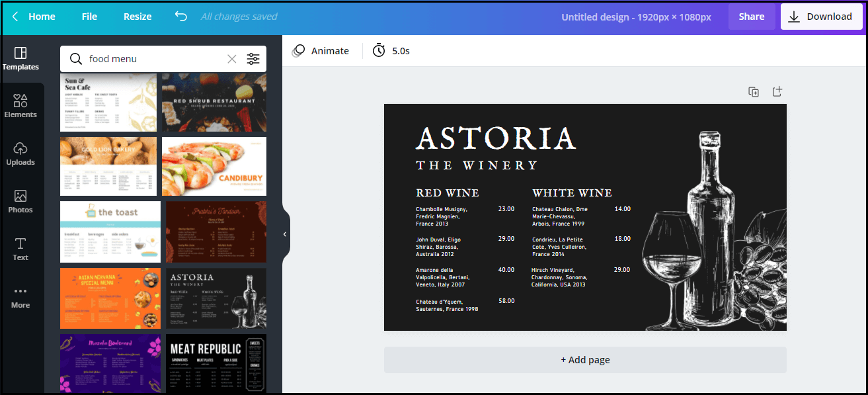Screen dimensions: 868x395
Task: Click the Share button
Action: (x=752, y=17)
